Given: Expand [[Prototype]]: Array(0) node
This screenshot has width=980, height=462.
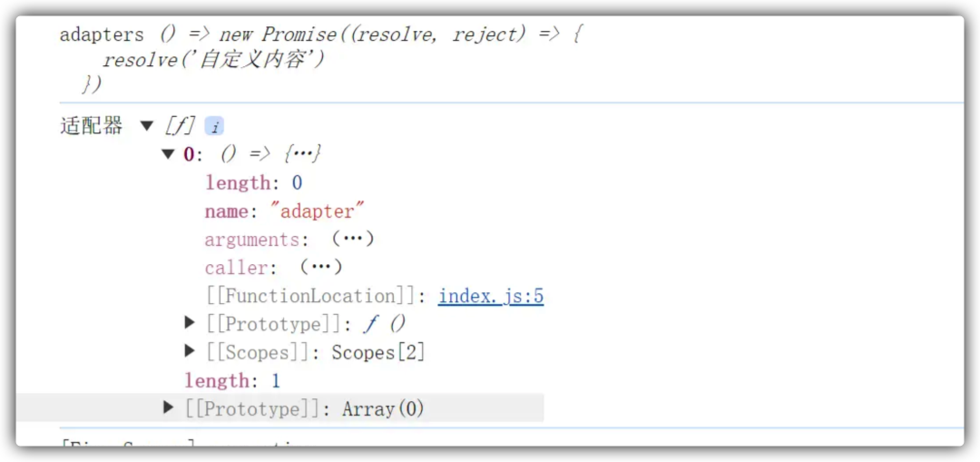Looking at the screenshot, I should (168, 408).
